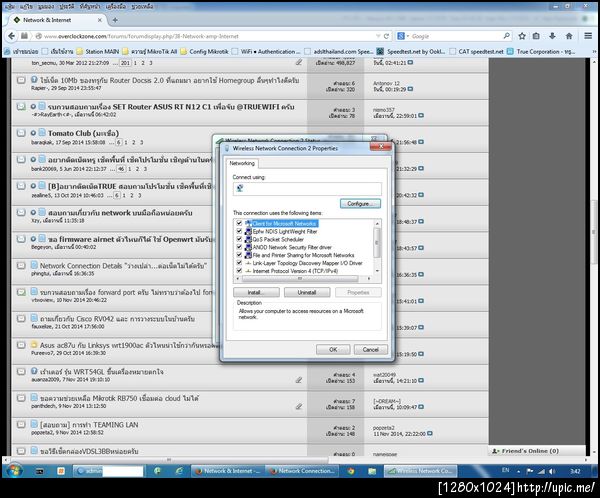Switch to Network Connection taskbar window

click(x=302, y=471)
